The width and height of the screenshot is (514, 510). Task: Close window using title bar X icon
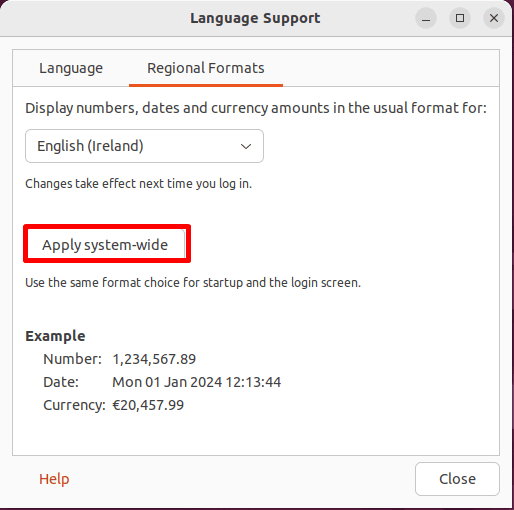[x=494, y=18]
